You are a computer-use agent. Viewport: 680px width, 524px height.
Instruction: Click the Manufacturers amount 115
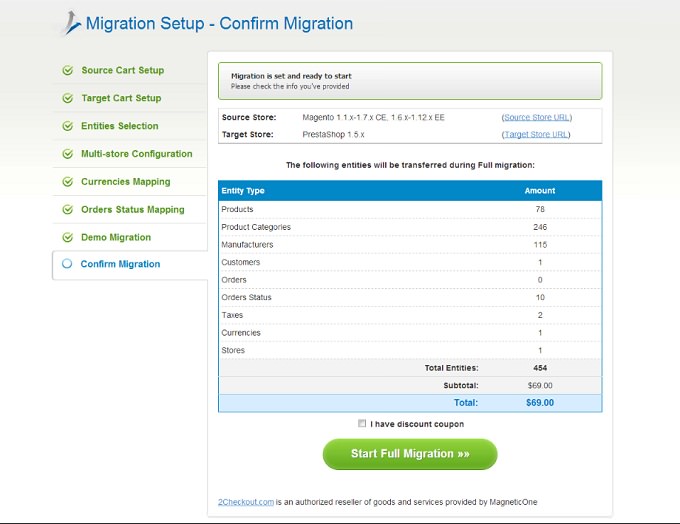click(x=540, y=245)
